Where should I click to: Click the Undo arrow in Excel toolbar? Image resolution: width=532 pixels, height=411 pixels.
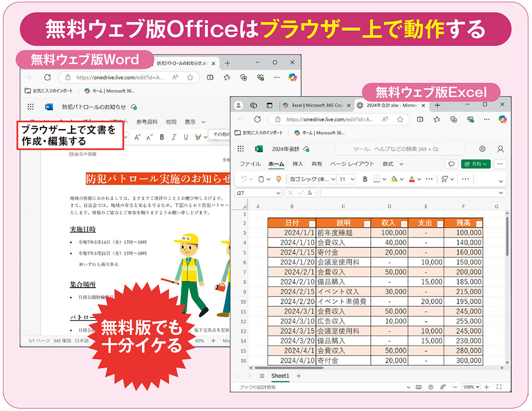(x=243, y=179)
